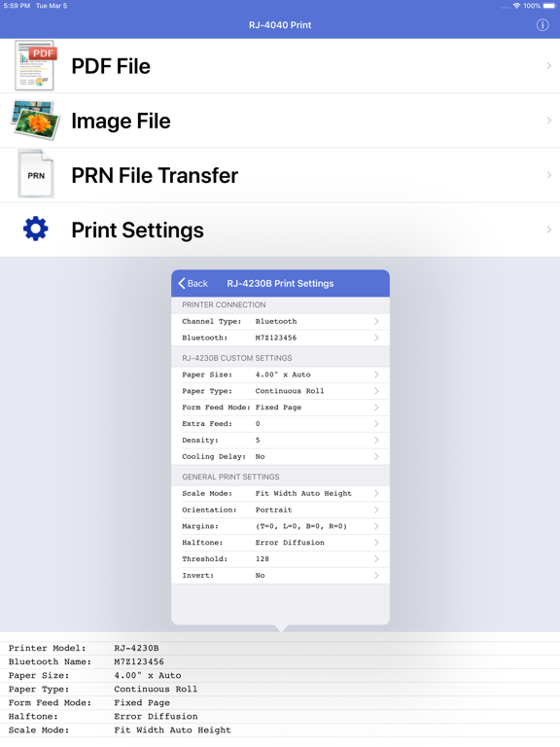The image size is (560, 747).
Task: Tap the 'RJ-4230B CUSTOM SETTINGS' section header
Action: coord(237,358)
